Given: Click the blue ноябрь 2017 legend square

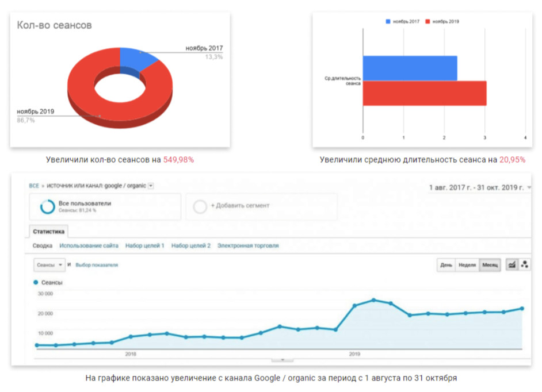Looking at the screenshot, I should tap(388, 21).
